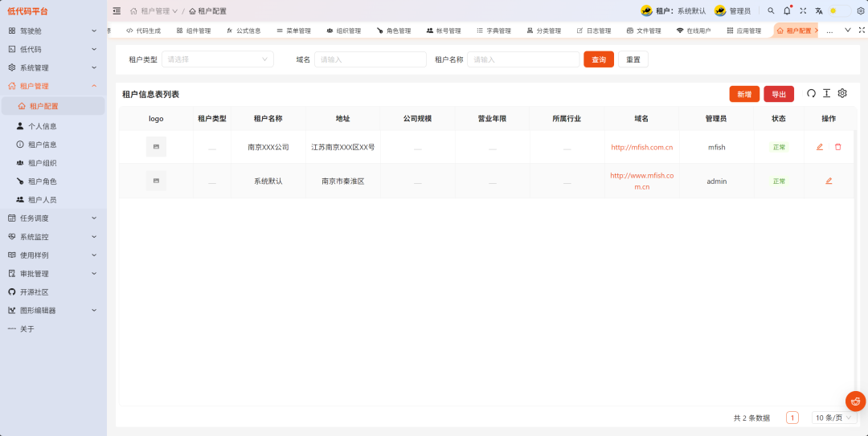Switch to 在线用户 tab
Image resolution: width=868 pixels, height=436 pixels.
(x=694, y=31)
